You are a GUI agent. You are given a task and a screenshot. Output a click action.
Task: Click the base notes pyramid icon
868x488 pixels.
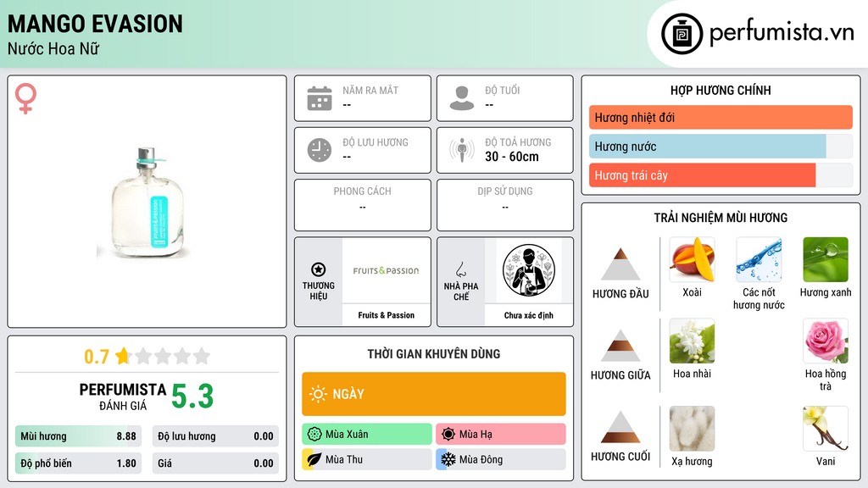point(620,427)
